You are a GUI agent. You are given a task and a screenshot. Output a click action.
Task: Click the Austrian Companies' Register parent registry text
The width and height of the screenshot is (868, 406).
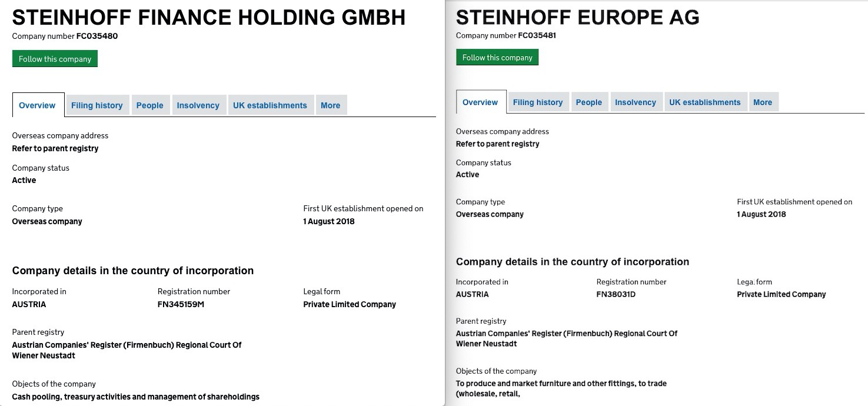(127, 350)
